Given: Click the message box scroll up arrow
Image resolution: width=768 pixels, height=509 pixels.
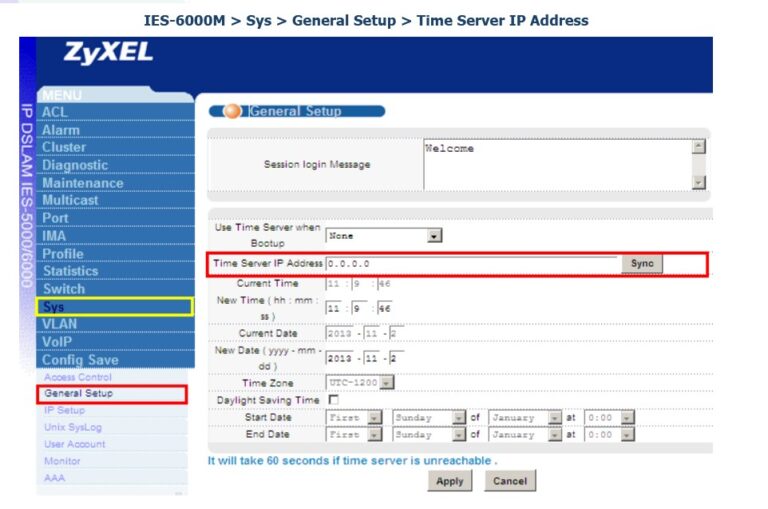Looking at the screenshot, I should (698, 146).
